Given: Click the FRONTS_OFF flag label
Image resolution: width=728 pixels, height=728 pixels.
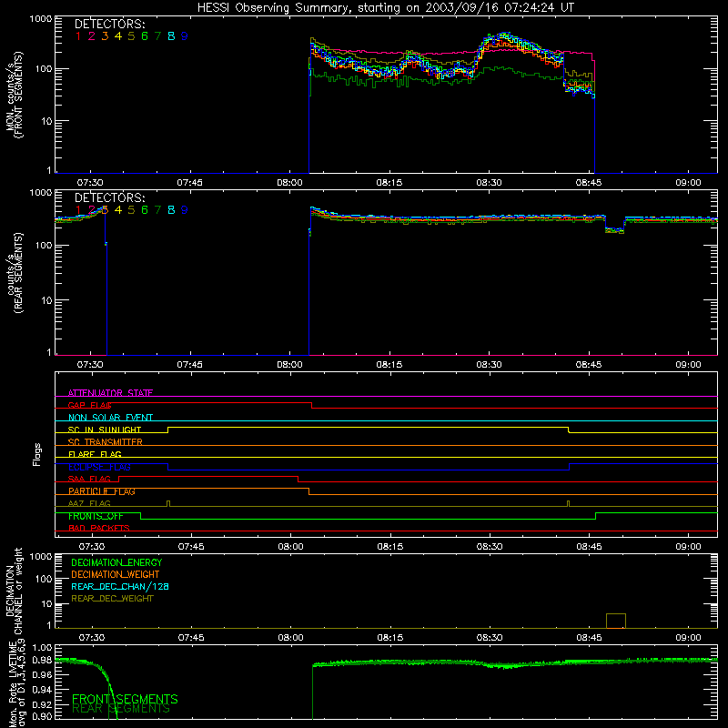Looking at the screenshot, I should pos(96,516).
